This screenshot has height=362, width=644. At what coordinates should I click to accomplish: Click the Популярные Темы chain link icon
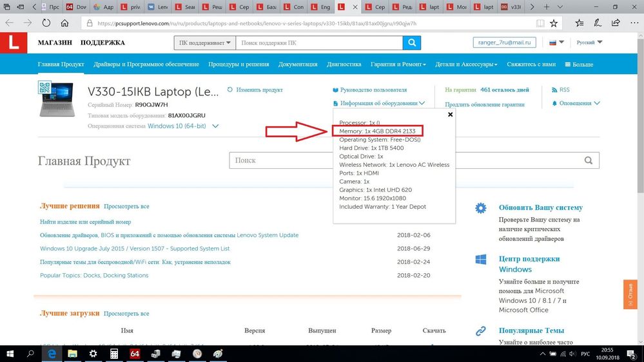480,331
